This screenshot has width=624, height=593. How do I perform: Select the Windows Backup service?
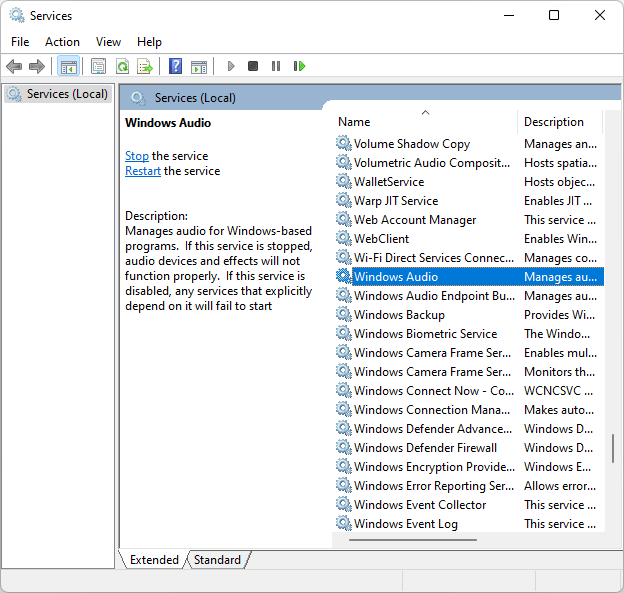(469, 315)
